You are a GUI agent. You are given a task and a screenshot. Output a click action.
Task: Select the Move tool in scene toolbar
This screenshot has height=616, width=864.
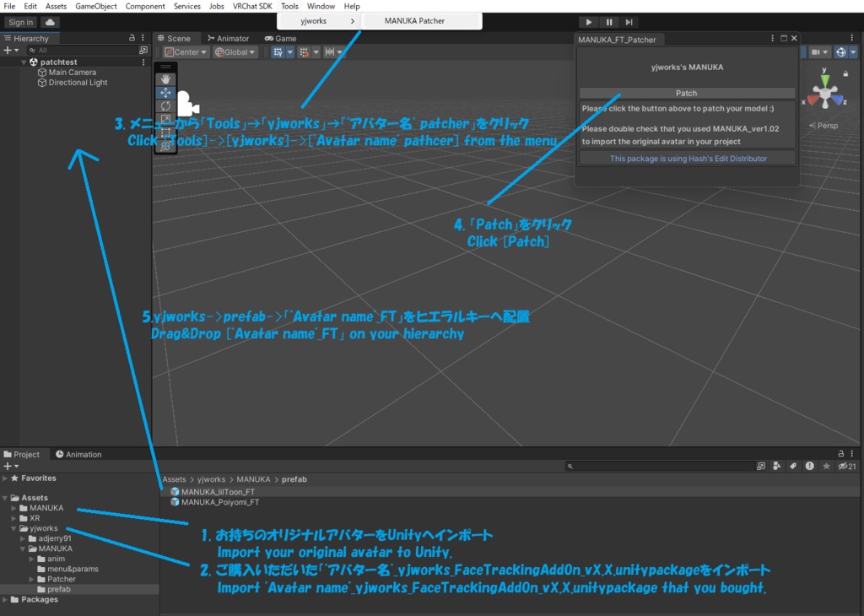click(x=165, y=93)
